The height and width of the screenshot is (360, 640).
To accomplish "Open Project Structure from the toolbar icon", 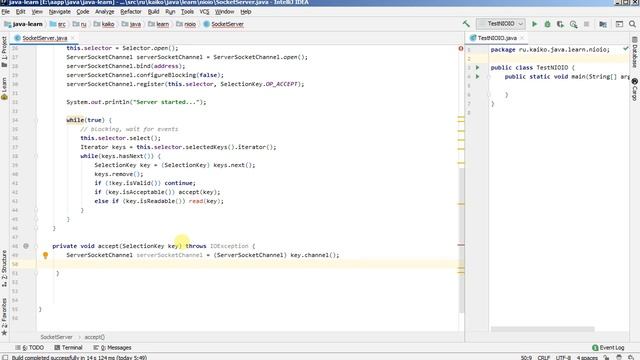I will (x=603, y=24).
